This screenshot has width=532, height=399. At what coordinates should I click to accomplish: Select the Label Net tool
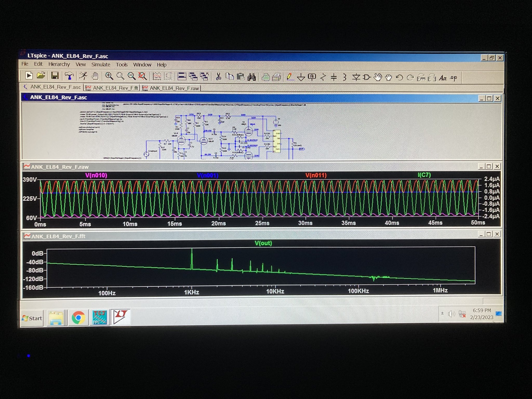coord(312,77)
